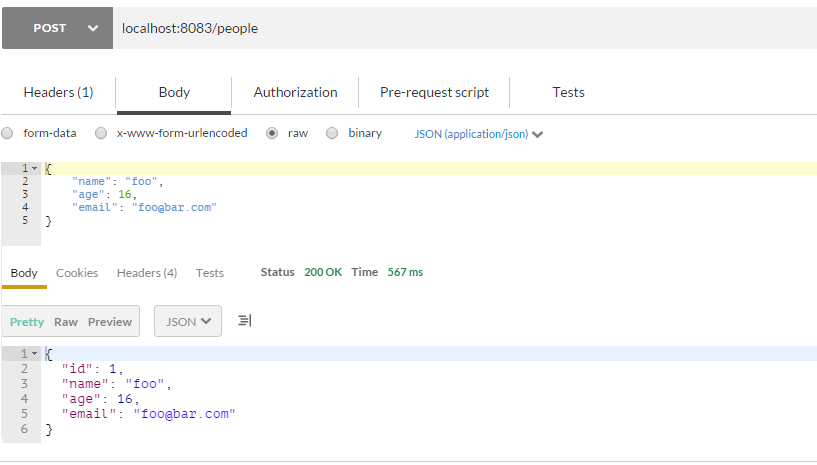Switch to the Headers (1) request tab
817x465 pixels.
(x=58, y=92)
